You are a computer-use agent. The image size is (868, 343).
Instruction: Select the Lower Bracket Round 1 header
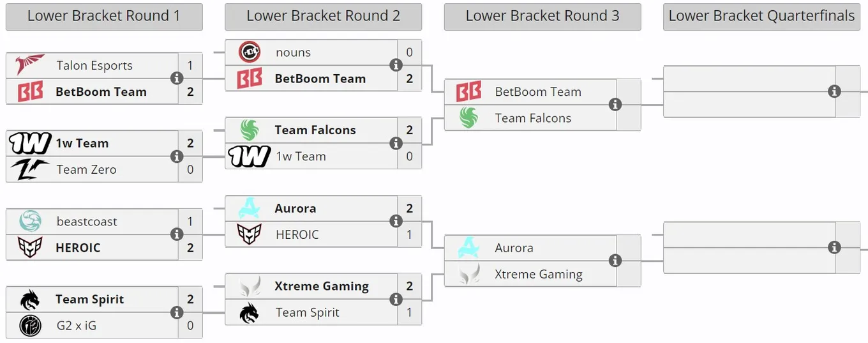104,17
